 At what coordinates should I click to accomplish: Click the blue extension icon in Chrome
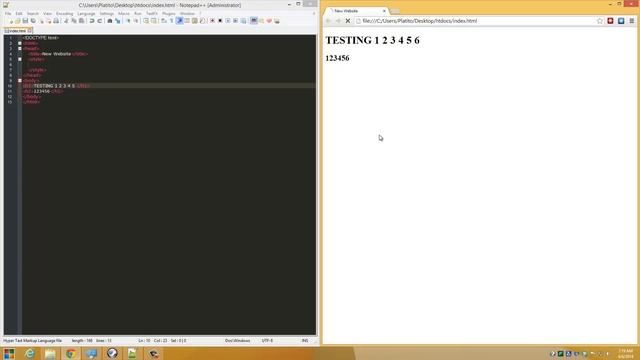[621, 21]
